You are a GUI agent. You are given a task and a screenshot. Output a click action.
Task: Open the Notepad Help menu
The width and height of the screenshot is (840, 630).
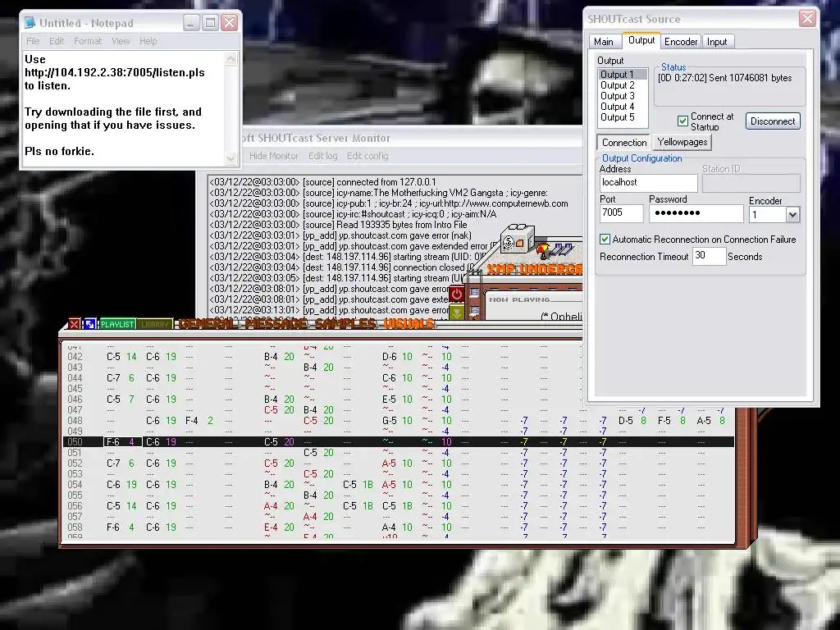(148, 41)
